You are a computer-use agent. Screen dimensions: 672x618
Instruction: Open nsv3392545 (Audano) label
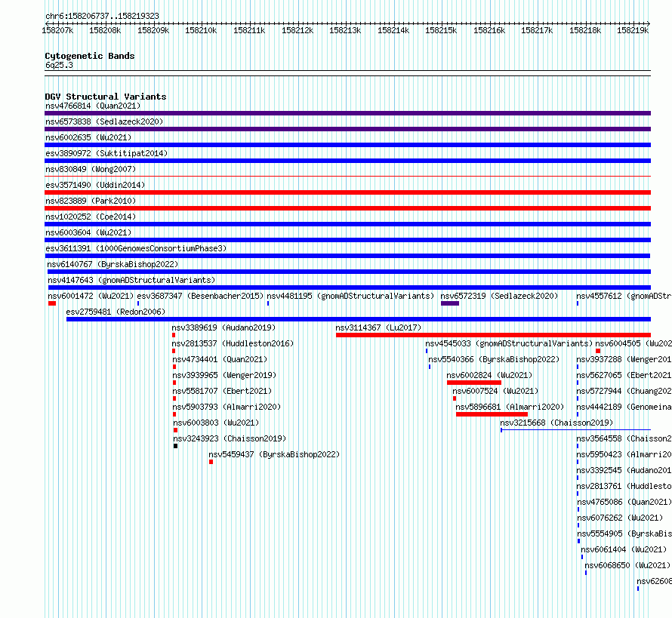coord(624,470)
